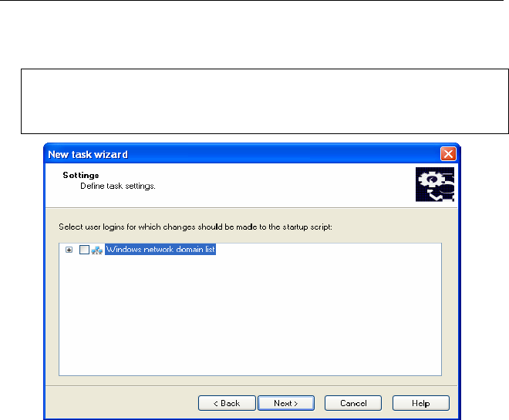Cancel the New task wizard
509x420 pixels.
[353, 403]
